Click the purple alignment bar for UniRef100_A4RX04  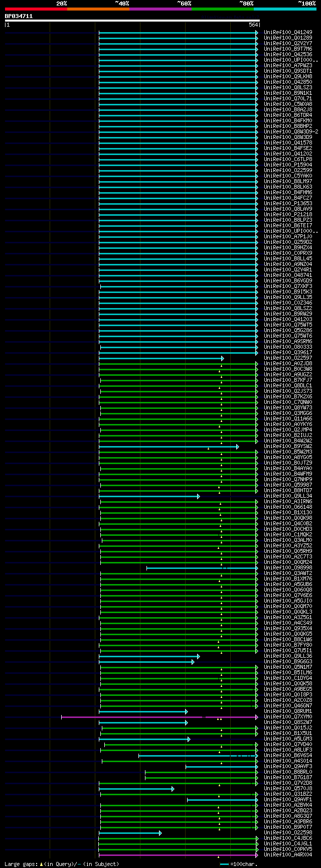click(x=179, y=855)
